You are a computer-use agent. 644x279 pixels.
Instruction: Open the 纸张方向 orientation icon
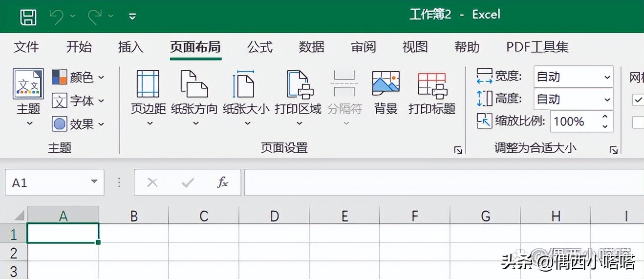pyautogui.click(x=194, y=84)
